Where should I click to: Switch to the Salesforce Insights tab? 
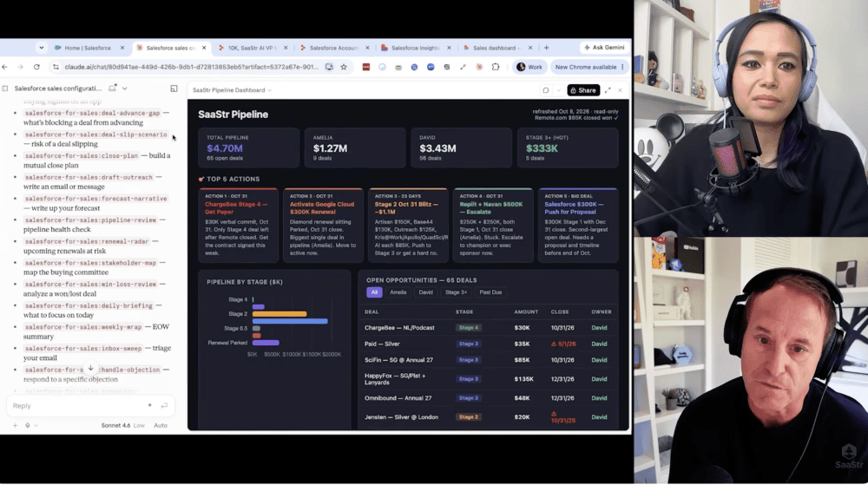[x=415, y=48]
